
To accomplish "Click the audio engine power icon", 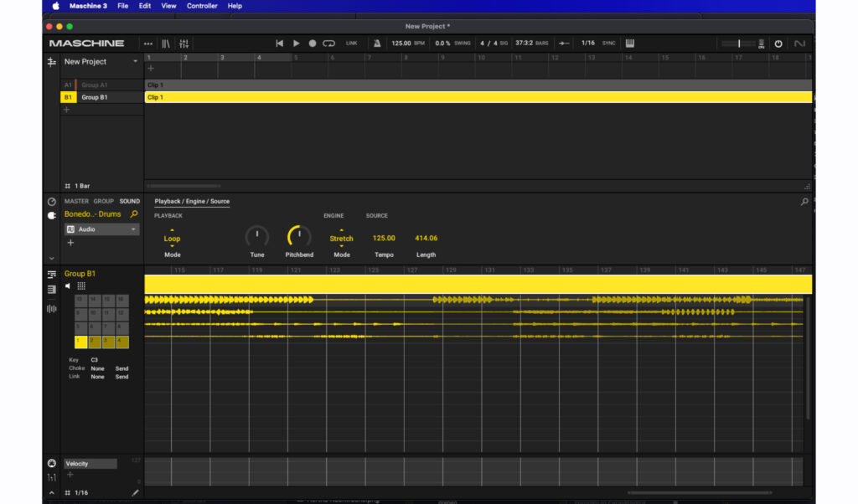I will (x=778, y=44).
